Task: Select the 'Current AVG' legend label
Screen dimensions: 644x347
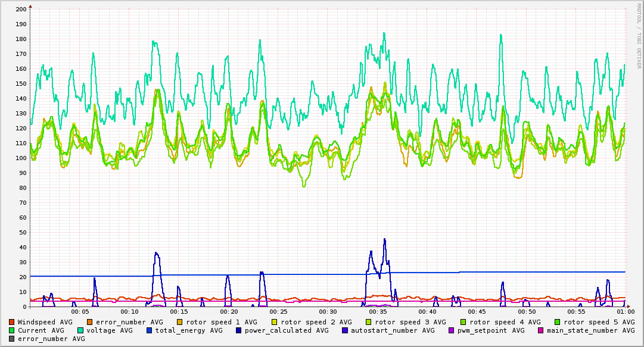Action: 41,330
